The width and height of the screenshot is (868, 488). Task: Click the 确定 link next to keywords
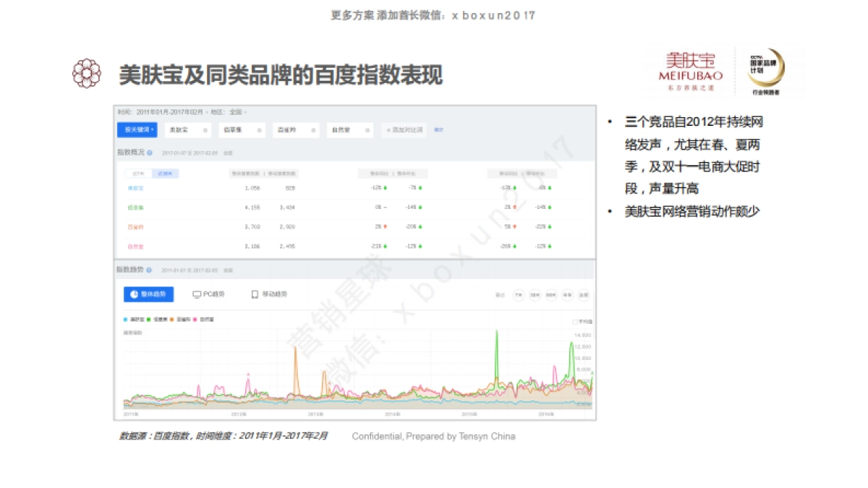pos(438,130)
